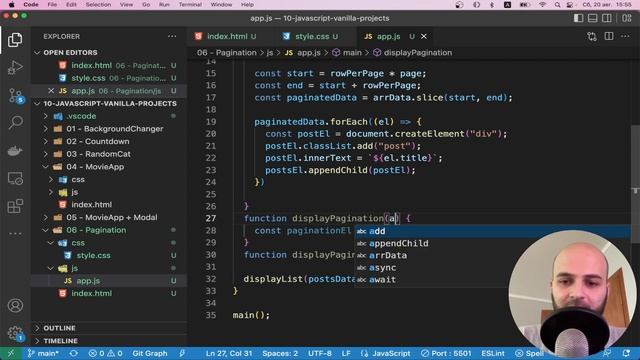Open style.css under 06 - Pagination css folder
Viewport: 640px width, 360px height.
[x=93, y=256]
